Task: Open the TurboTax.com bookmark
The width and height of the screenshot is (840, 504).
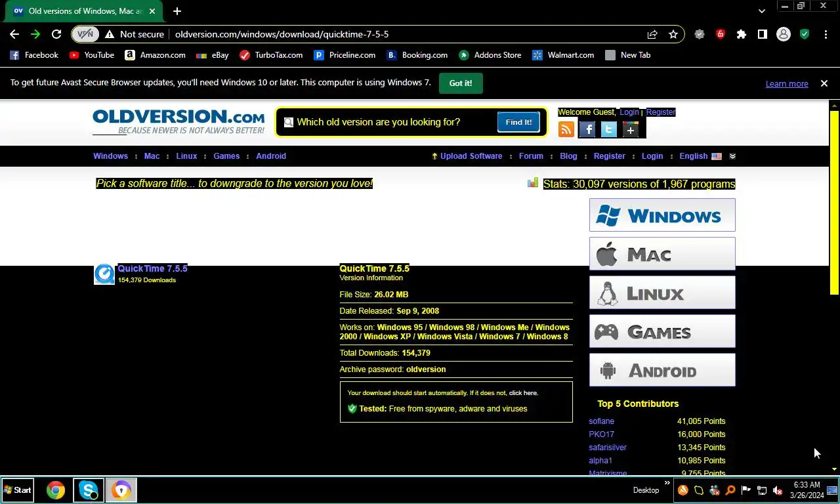Action: (x=271, y=55)
